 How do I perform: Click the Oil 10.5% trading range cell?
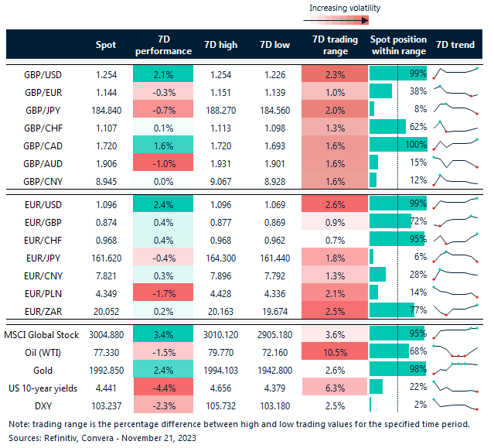[334, 352]
